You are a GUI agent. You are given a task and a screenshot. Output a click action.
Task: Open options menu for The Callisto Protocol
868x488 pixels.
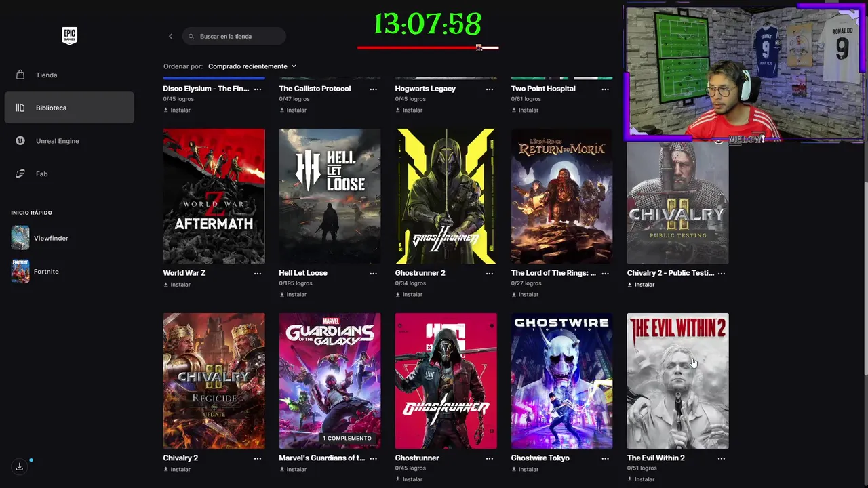pyautogui.click(x=374, y=89)
